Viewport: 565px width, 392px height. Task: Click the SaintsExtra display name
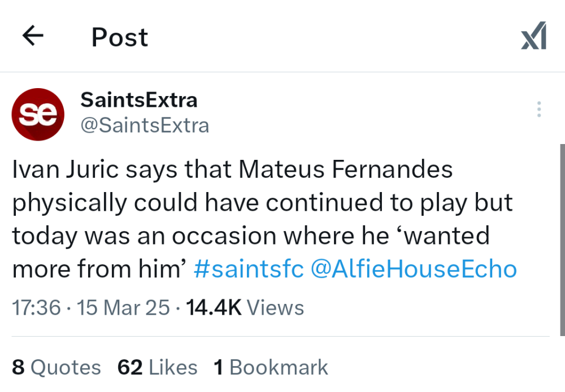coord(139,100)
